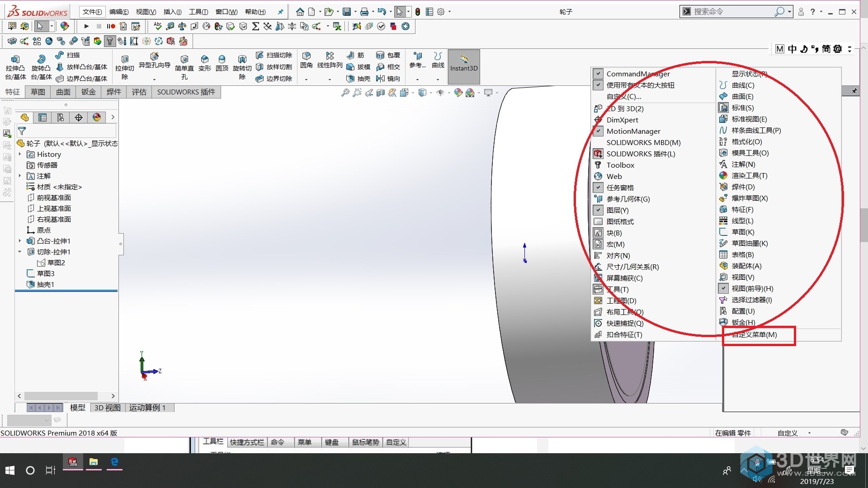This screenshot has height=488, width=868.
Task: Collapse the 切除-拉伸1 feature node
Action: 19,252
